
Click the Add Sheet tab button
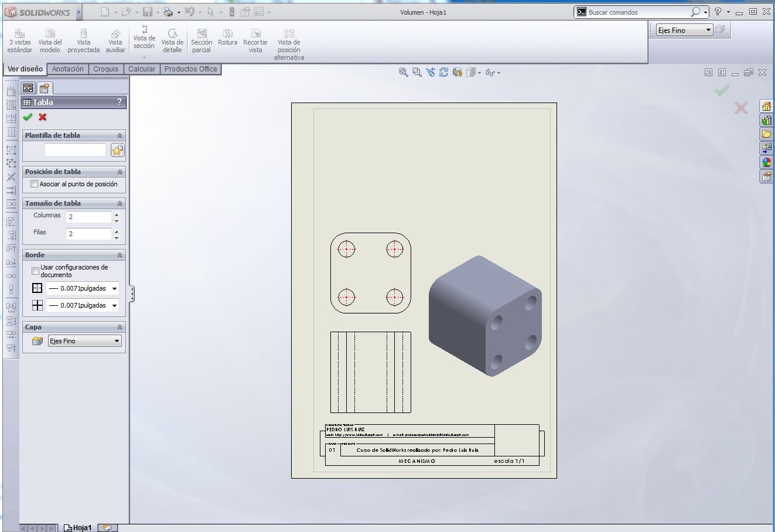point(107,527)
